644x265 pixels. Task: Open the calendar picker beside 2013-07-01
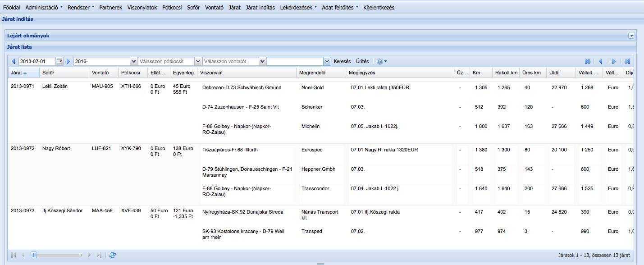[x=59, y=61]
